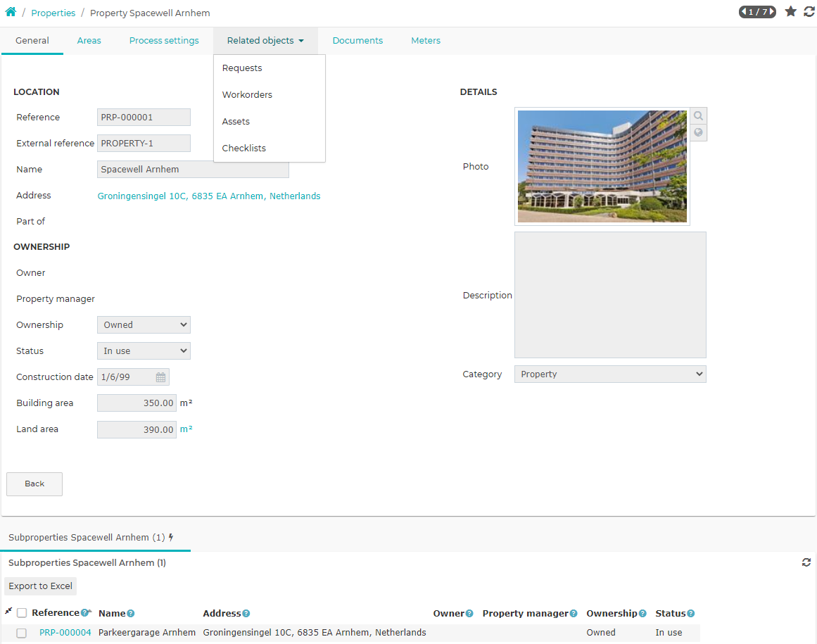Mark property as favorite with star icon

pos(790,11)
